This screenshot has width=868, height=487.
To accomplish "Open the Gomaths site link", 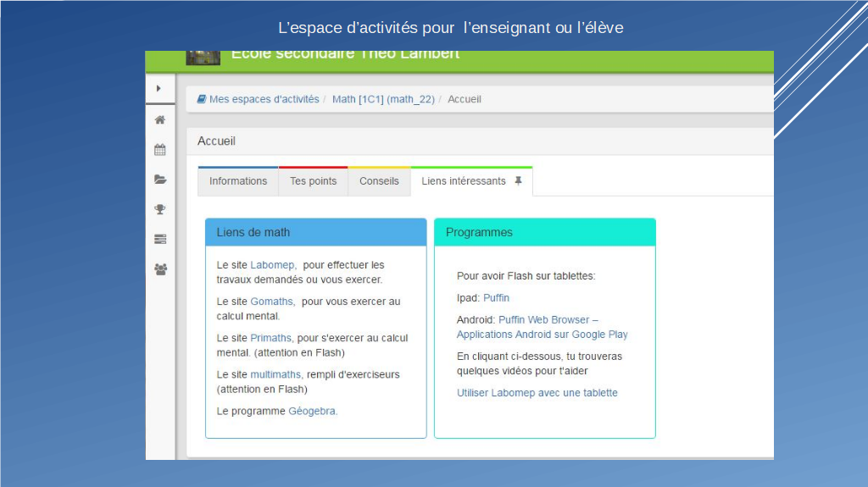I will point(272,302).
